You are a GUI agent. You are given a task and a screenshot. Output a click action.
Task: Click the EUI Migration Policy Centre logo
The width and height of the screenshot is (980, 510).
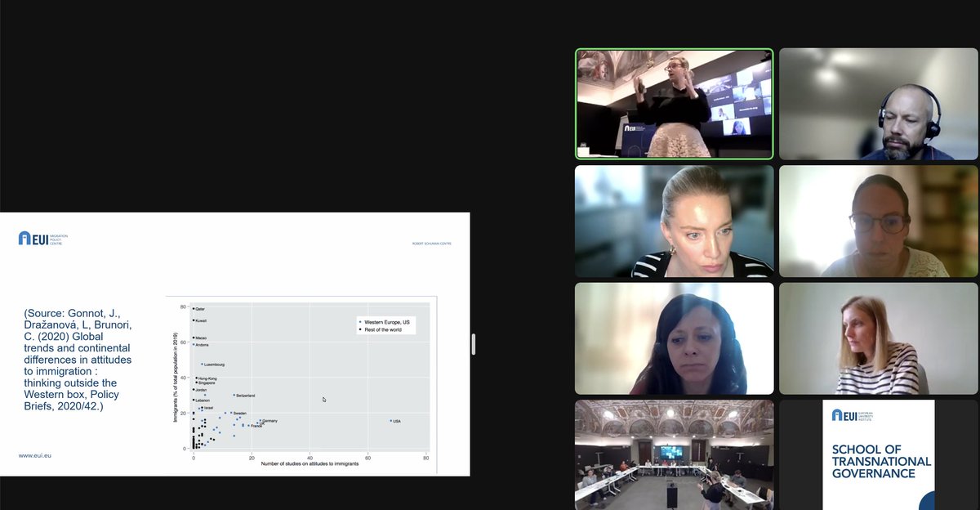point(43,238)
